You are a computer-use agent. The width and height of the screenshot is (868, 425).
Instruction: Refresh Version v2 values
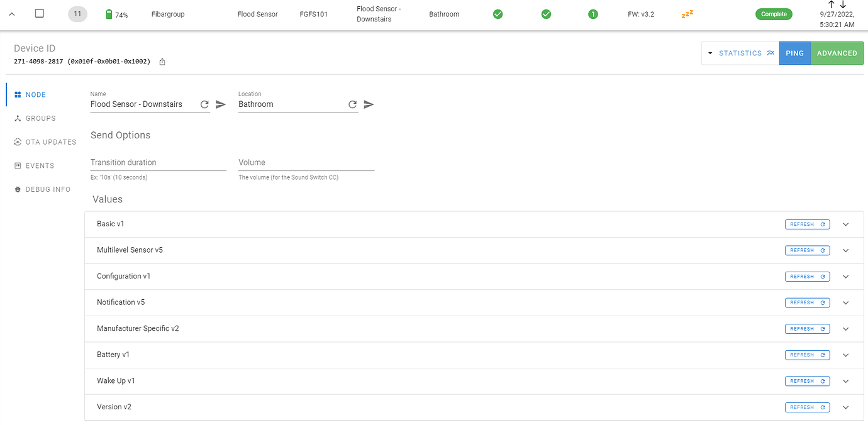tap(807, 407)
